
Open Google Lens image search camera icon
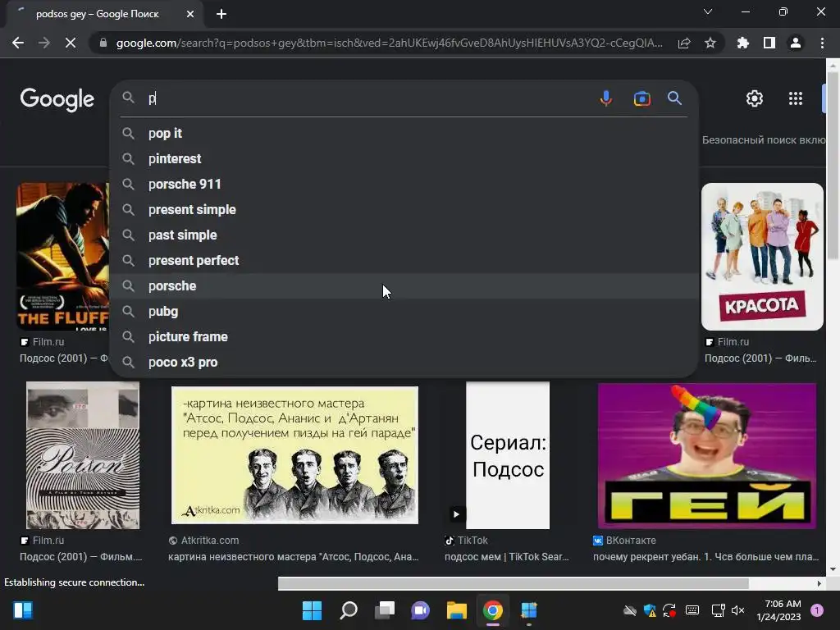click(x=641, y=98)
